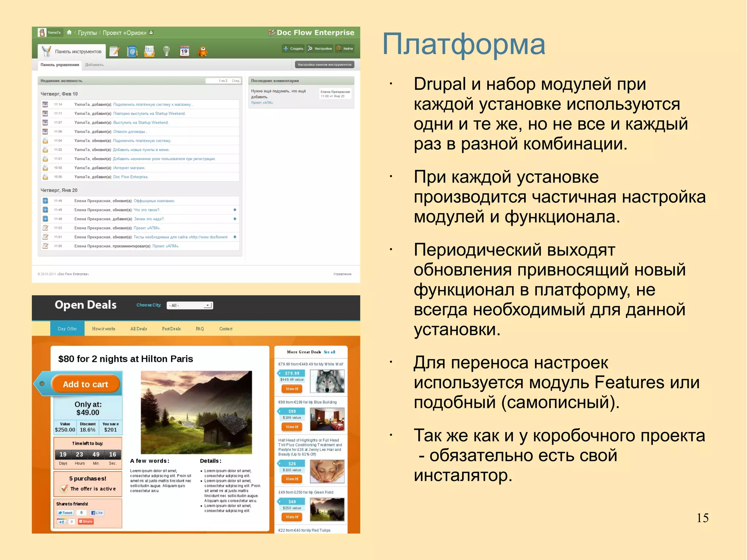
Task: Go to the home icon in breadcrumb
Action: point(69,32)
